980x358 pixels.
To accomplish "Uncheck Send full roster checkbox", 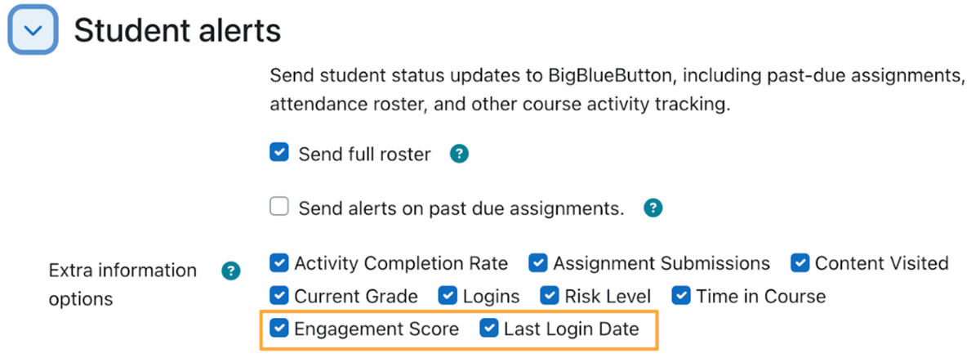I will point(279,153).
